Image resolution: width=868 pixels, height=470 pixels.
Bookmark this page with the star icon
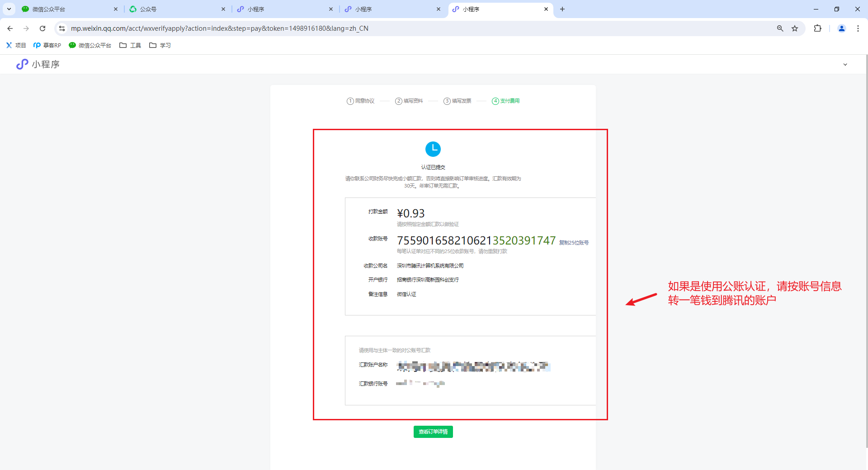click(x=795, y=28)
